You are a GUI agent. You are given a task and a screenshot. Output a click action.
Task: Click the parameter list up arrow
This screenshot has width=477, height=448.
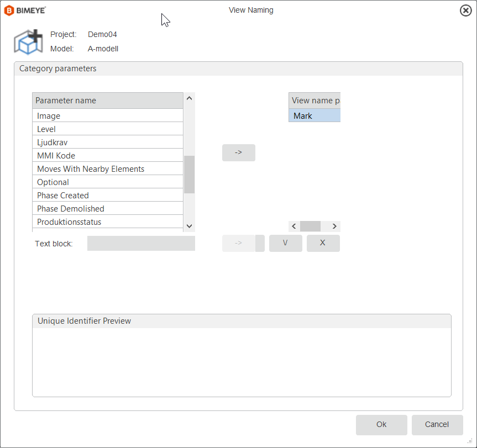(x=189, y=98)
